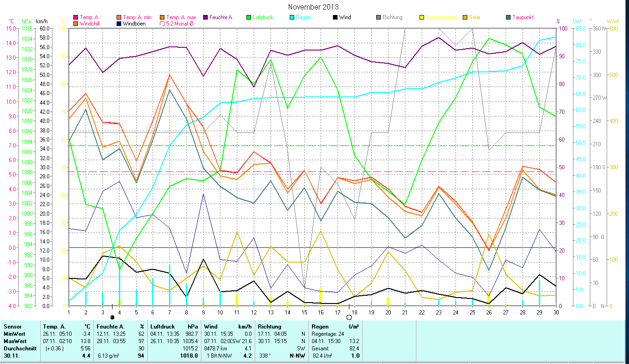Click the timestamp 04.11. 15:30

coord(325,341)
